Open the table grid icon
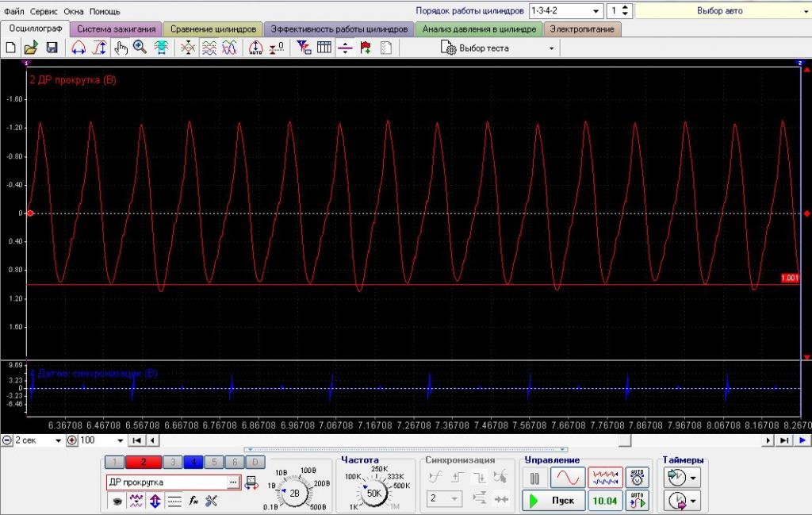Viewport: 812px width, 515px height. click(x=324, y=48)
